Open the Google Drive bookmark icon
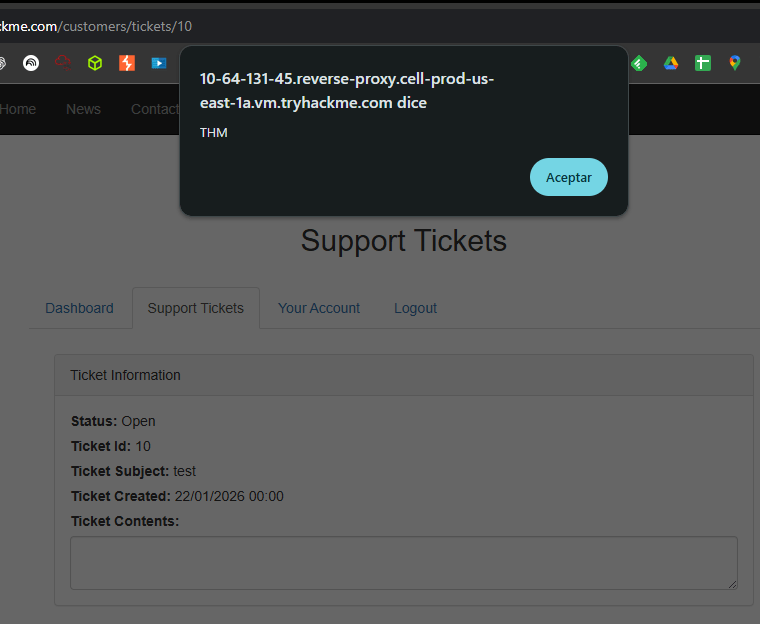This screenshot has width=760, height=624. point(671,63)
